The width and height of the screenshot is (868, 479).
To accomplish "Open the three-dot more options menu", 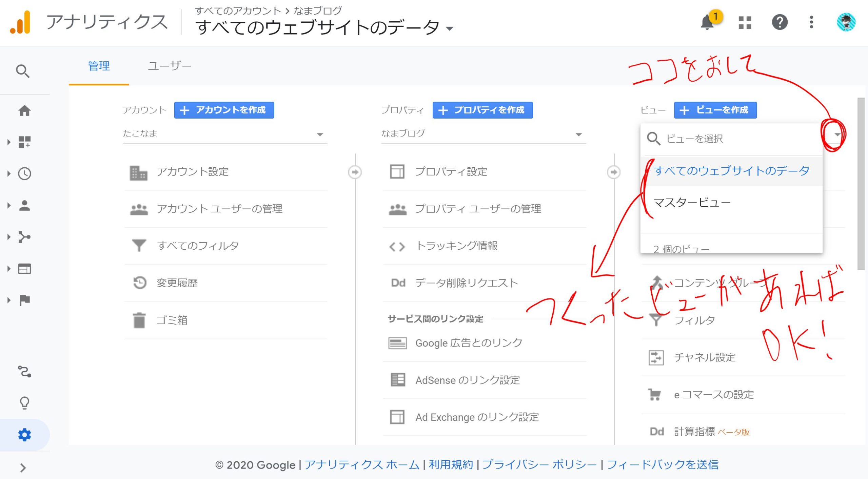I will click(x=811, y=22).
